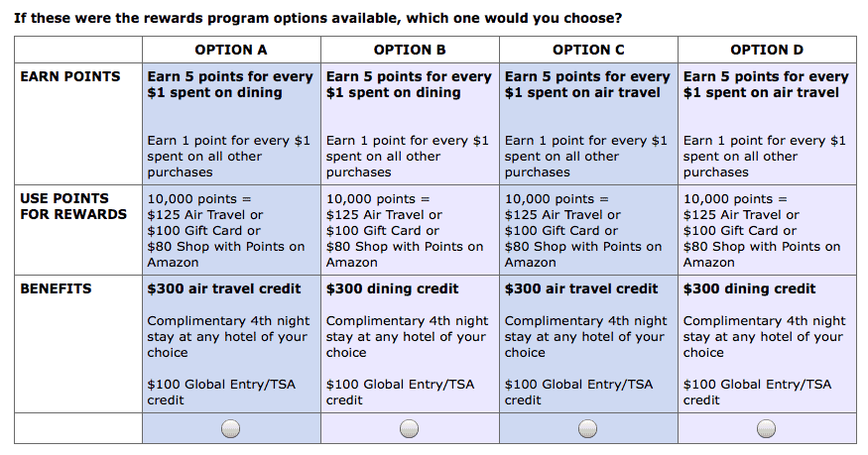Screen dimensions: 868x455
Task: Click the OPTION A column header
Action: tap(231, 50)
